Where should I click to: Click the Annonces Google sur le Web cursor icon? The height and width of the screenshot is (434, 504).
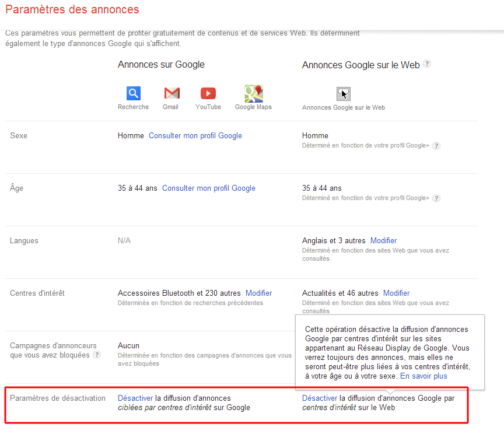[x=343, y=94]
